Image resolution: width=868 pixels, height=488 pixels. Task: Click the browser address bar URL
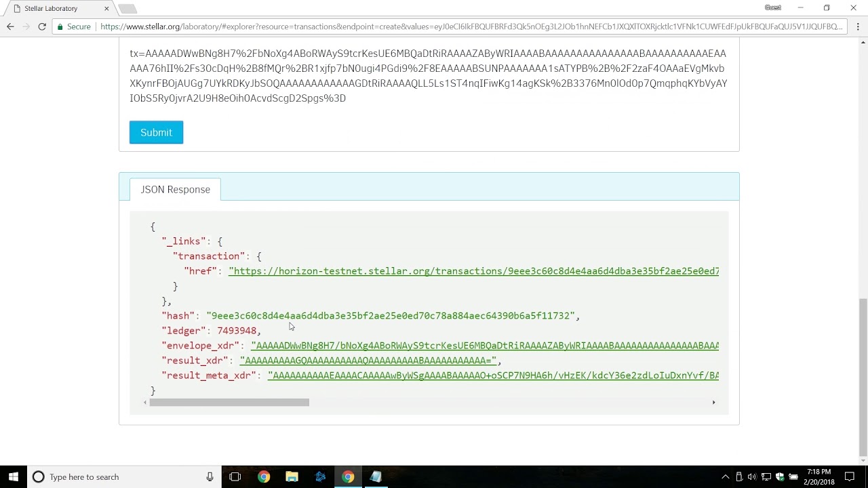(471, 26)
